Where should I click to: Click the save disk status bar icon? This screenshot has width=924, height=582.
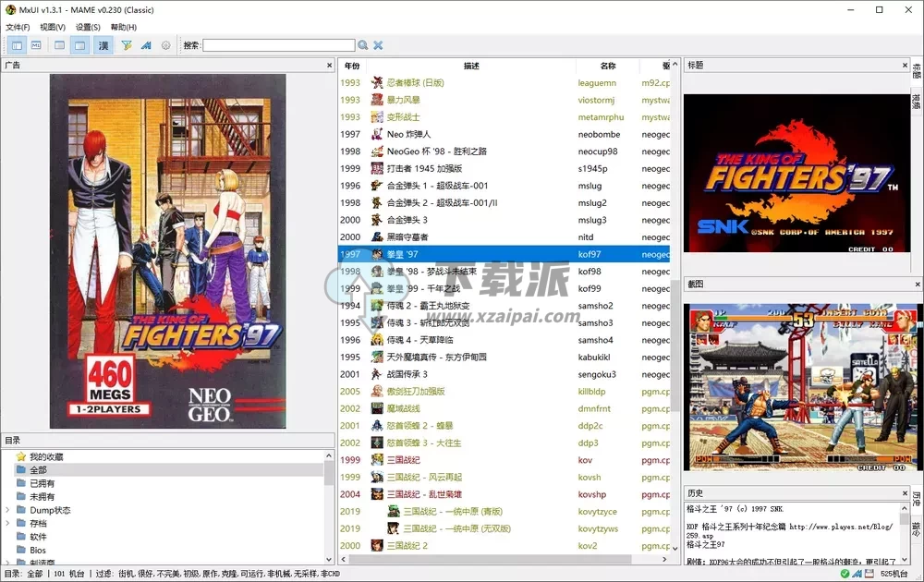pyautogui.click(x=869, y=574)
